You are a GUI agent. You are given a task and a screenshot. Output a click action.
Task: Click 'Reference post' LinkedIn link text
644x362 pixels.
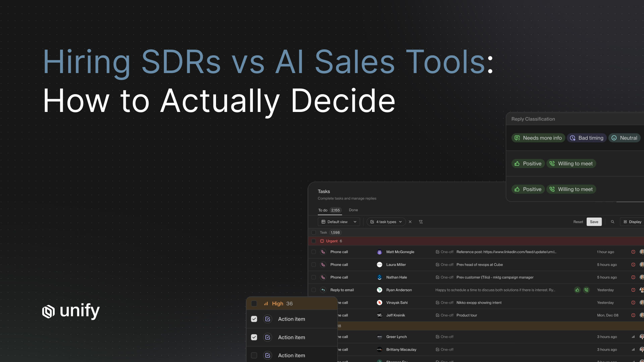tap(506, 252)
